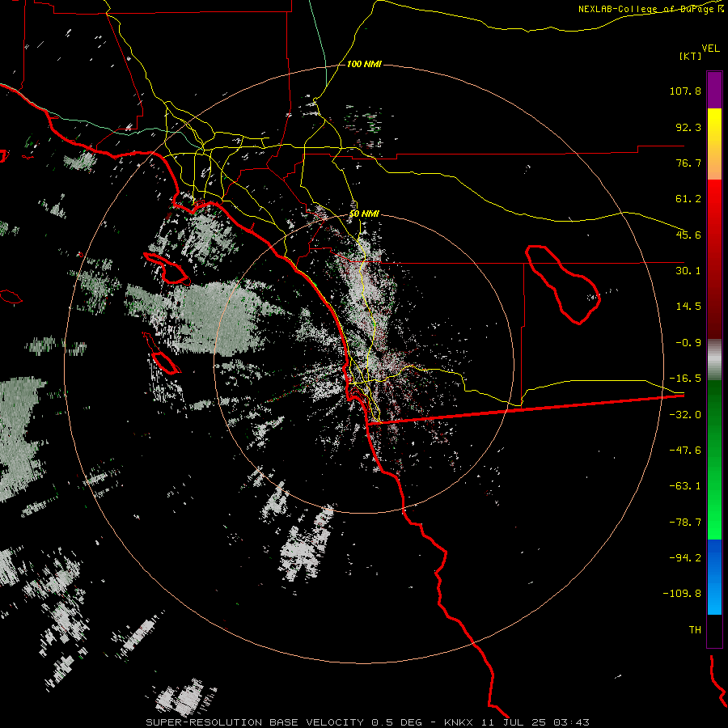Click the 30.1 velocity scale value
728x728 pixels.
(x=688, y=271)
